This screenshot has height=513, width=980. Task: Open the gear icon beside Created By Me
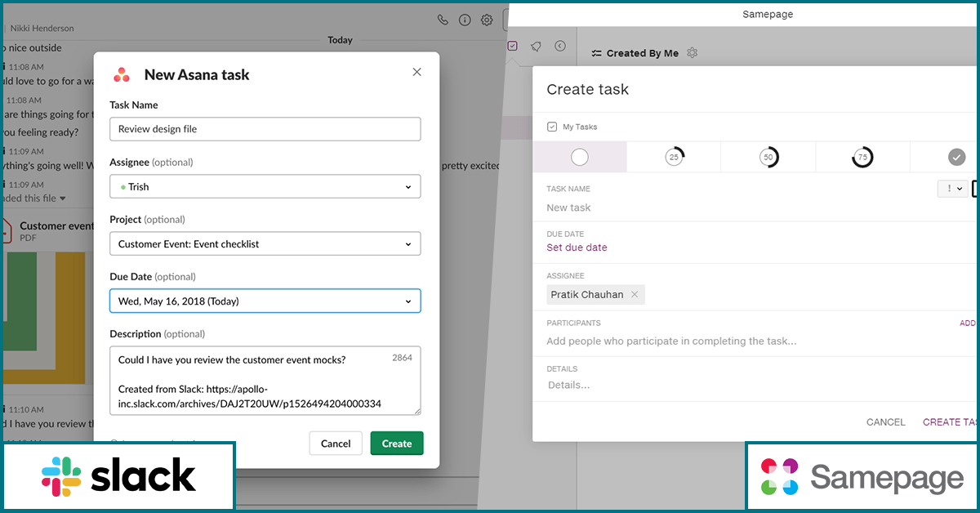[693, 53]
